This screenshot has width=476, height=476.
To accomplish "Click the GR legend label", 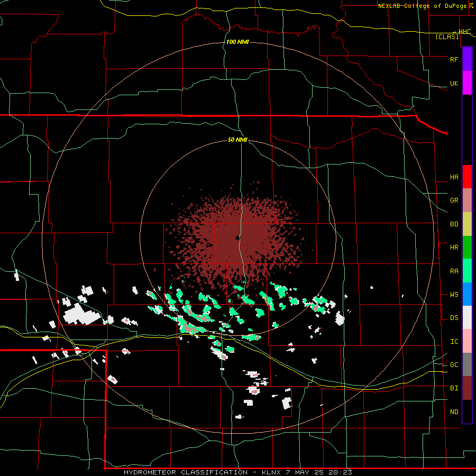I will tap(454, 200).
